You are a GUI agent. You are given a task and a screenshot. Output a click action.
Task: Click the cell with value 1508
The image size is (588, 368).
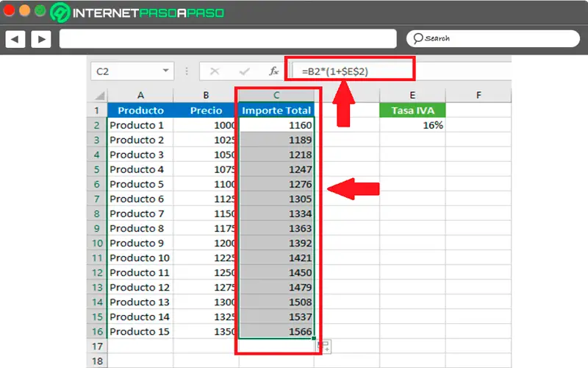[276, 302]
